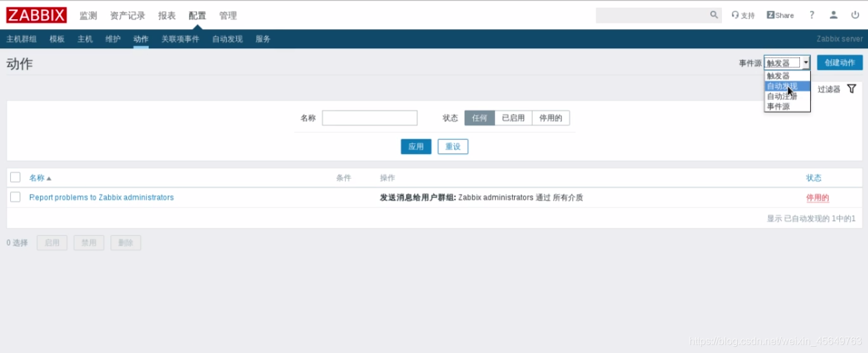Choose 自动发现 in the dropdown list
The image size is (868, 353).
(x=787, y=86)
